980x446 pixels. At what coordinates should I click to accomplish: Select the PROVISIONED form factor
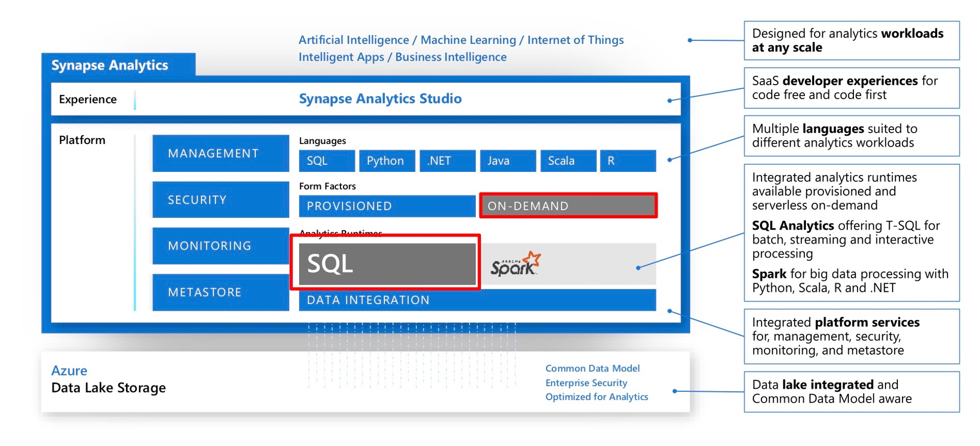tap(387, 206)
